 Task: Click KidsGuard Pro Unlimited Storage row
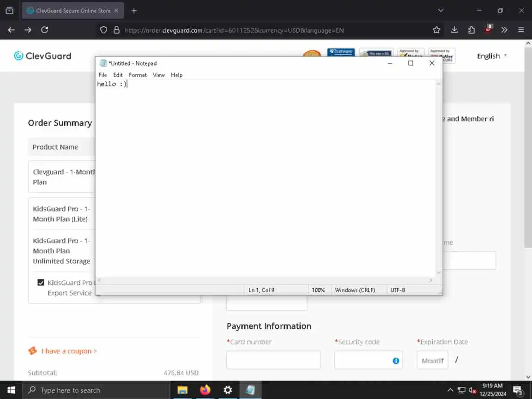pyautogui.click(x=61, y=251)
